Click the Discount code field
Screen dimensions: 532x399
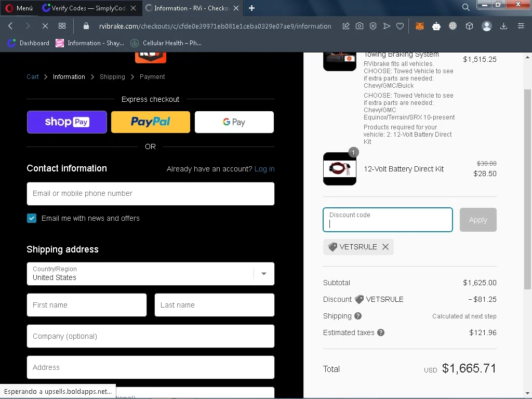pyautogui.click(x=388, y=220)
